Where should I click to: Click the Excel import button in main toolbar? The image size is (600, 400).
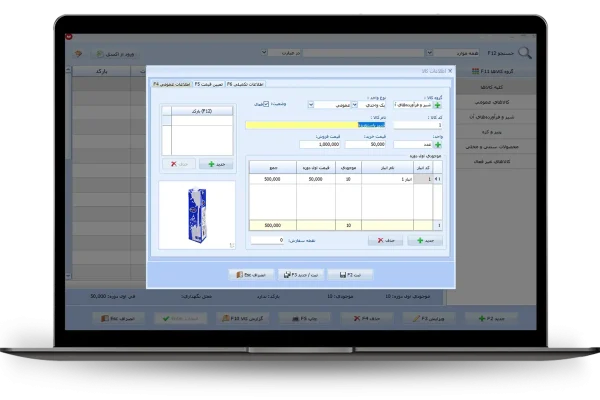115,54
